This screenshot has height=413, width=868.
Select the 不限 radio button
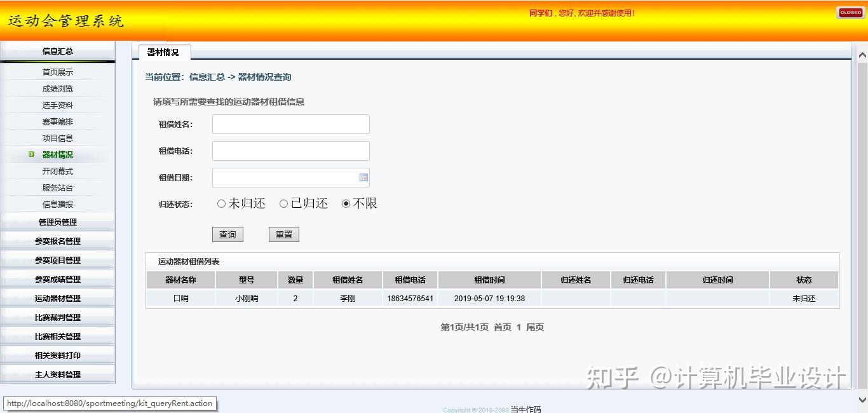click(345, 203)
